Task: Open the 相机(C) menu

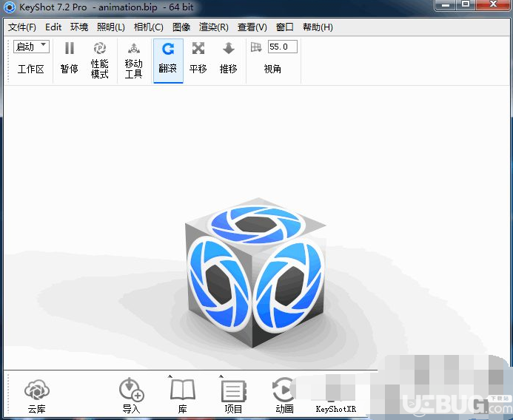Action: click(x=149, y=27)
